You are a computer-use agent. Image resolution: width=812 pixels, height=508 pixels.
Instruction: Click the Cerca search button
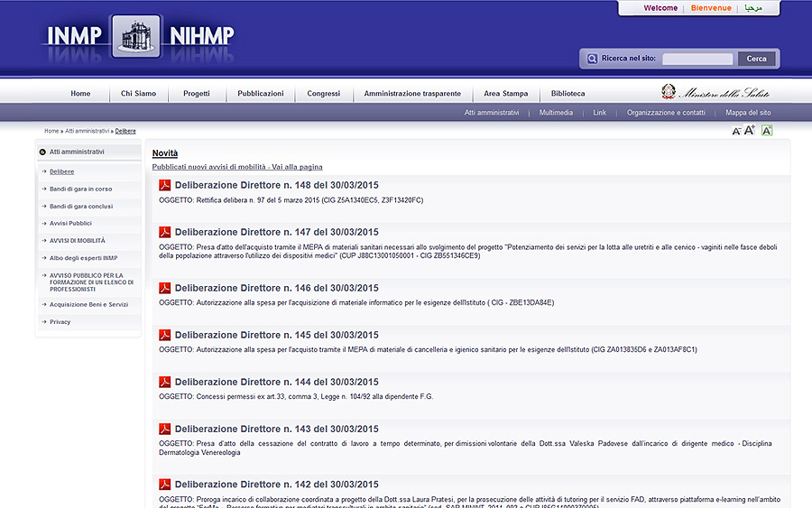tap(756, 59)
